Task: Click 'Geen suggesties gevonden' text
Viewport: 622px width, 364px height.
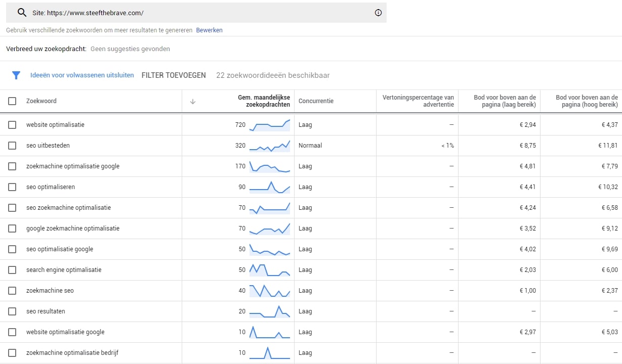Action: pos(130,49)
